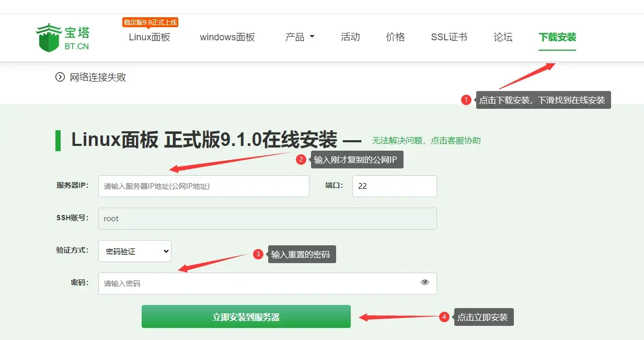This screenshot has width=644, height=340.
Task: Go to the windows面板 page
Action: point(227,37)
